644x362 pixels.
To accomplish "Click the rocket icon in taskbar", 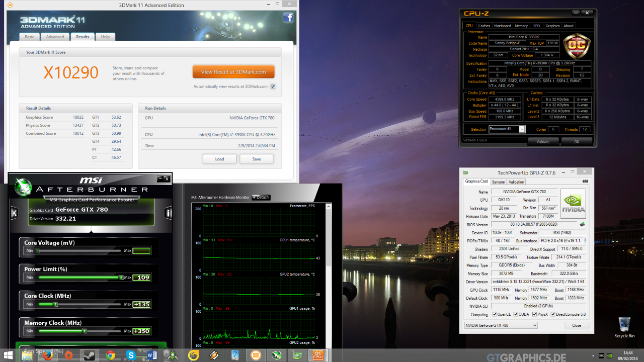I will (173, 355).
